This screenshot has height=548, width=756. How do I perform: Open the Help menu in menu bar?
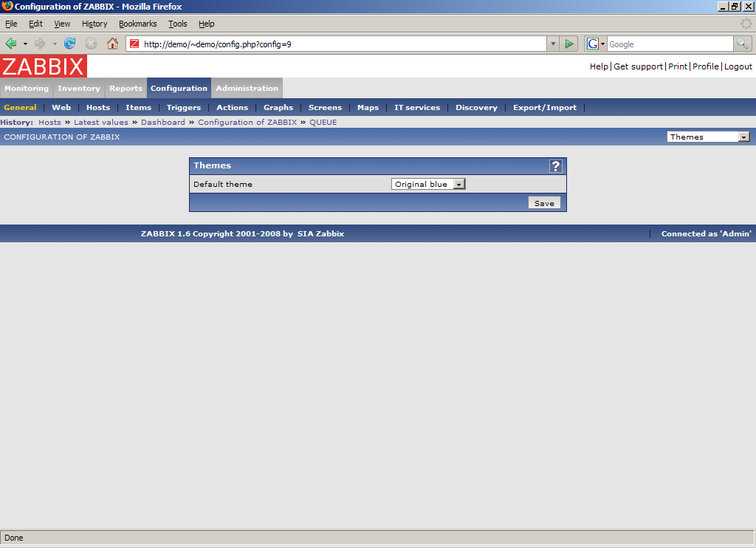pyautogui.click(x=207, y=24)
